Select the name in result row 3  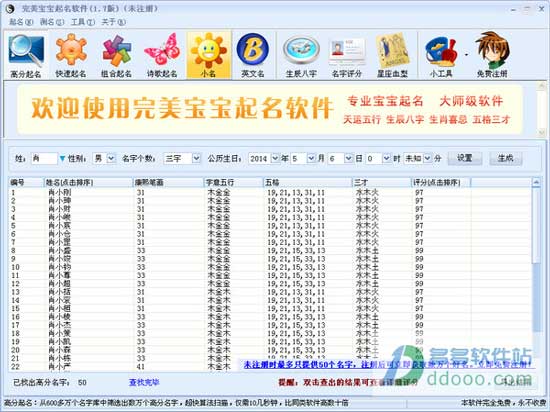pyautogui.click(x=60, y=209)
